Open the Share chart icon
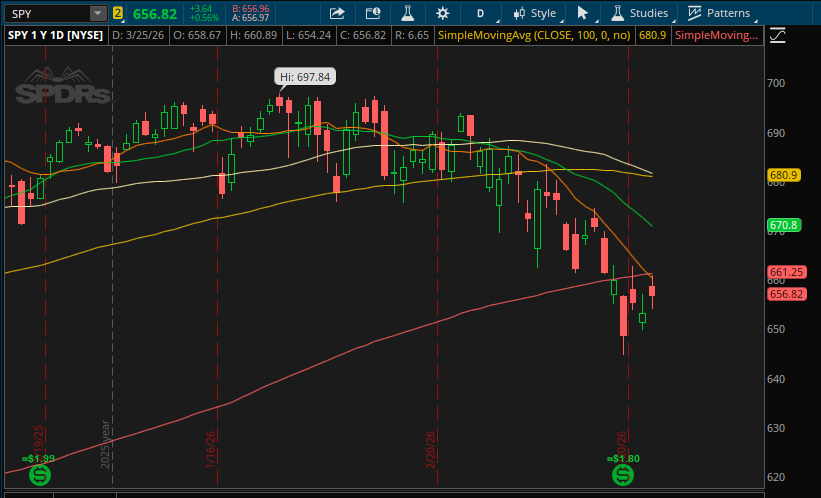 (337, 13)
